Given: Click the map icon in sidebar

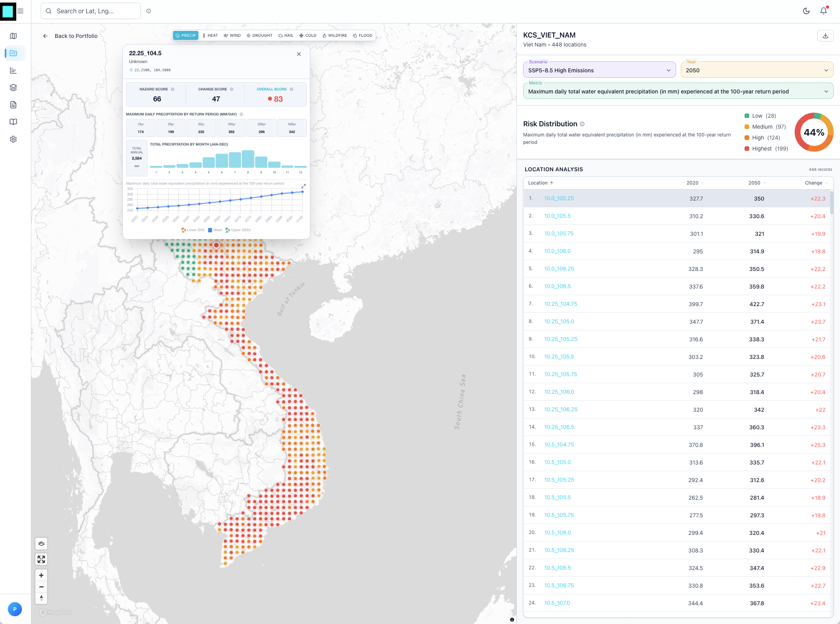Looking at the screenshot, I should [13, 36].
